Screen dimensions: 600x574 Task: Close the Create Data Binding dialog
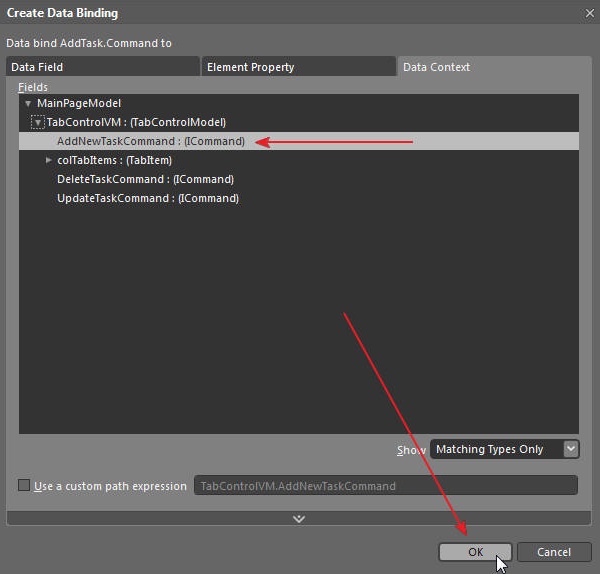[x=590, y=13]
